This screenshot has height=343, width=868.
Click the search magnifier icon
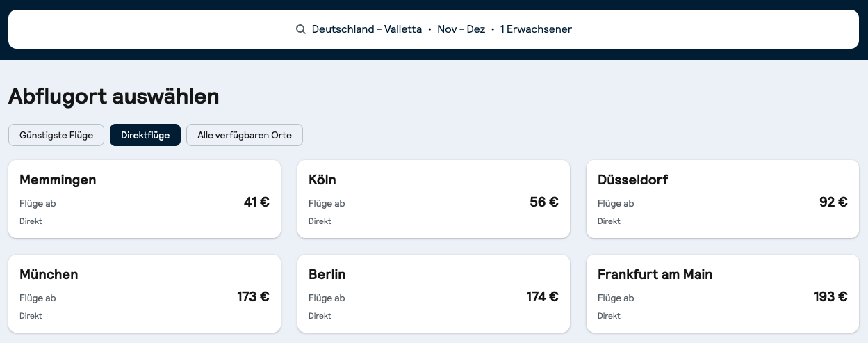[x=301, y=29]
